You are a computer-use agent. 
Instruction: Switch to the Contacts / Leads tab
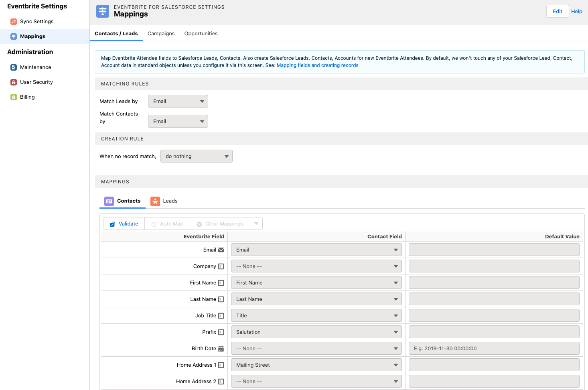click(116, 34)
